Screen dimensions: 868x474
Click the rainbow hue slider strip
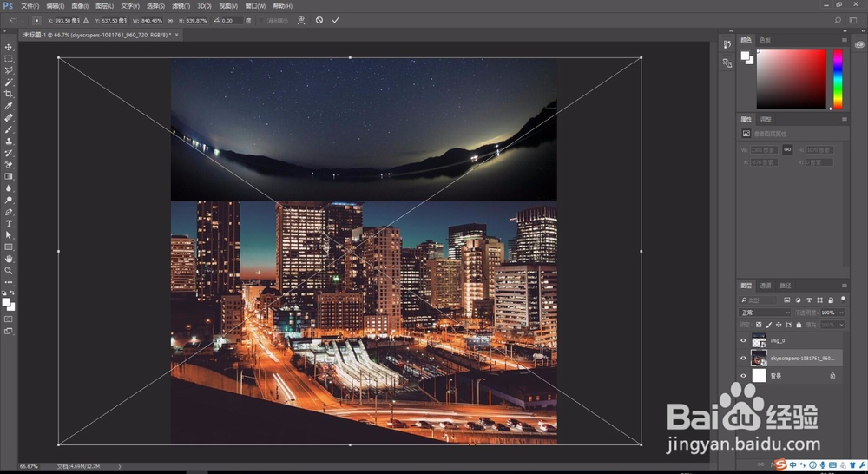tap(838, 79)
